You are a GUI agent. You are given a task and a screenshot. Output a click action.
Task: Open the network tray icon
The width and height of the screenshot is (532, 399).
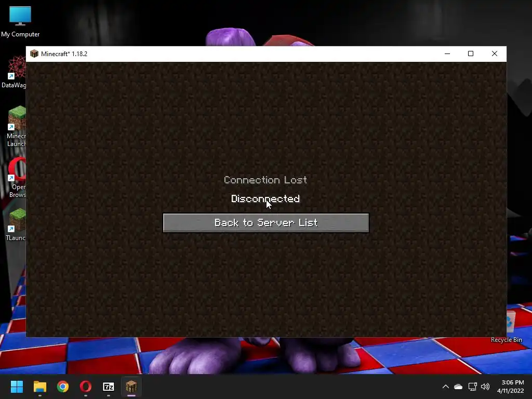[472, 387]
